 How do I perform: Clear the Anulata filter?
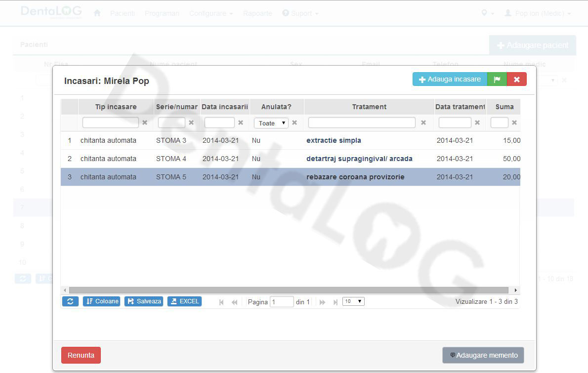point(295,123)
